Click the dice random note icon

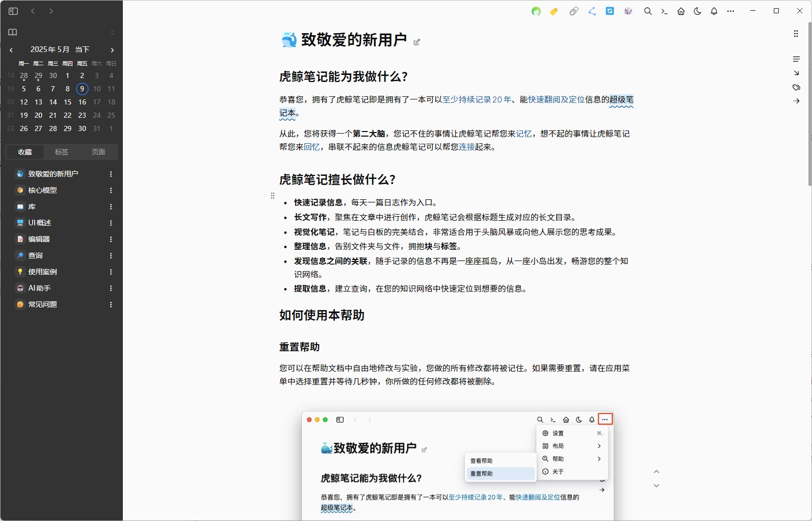tap(628, 11)
